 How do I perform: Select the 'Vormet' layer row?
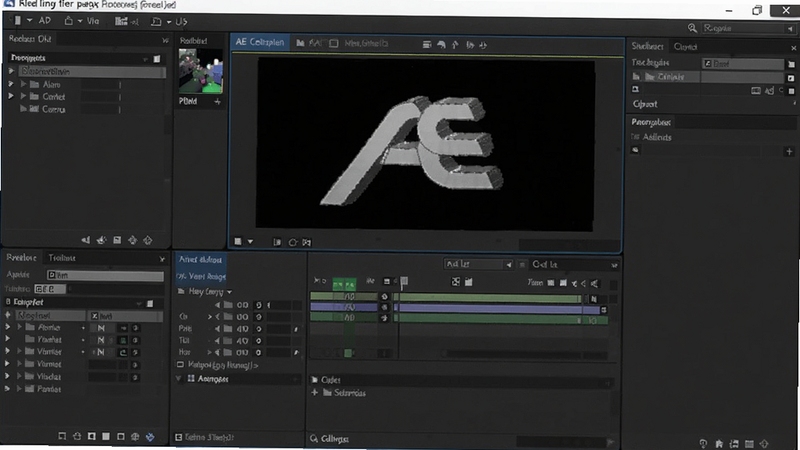click(49, 364)
